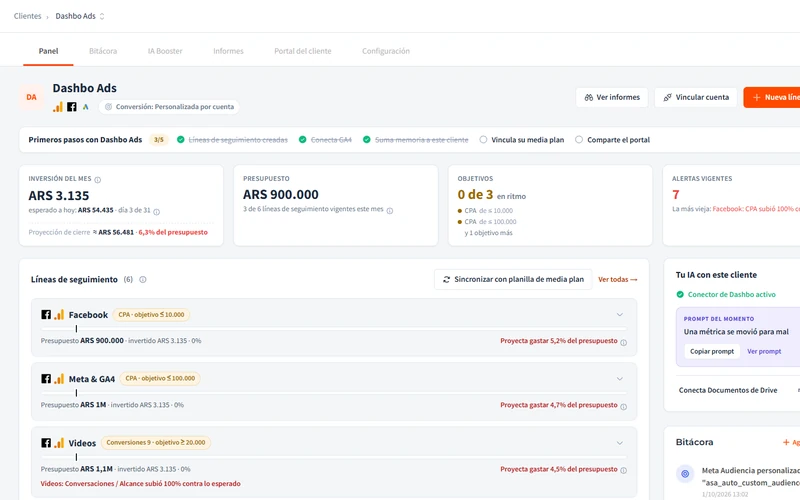Image resolution: width=800 pixels, height=500 pixels.
Task: Click the Clientes breadcrumb link
Action: 28,16
